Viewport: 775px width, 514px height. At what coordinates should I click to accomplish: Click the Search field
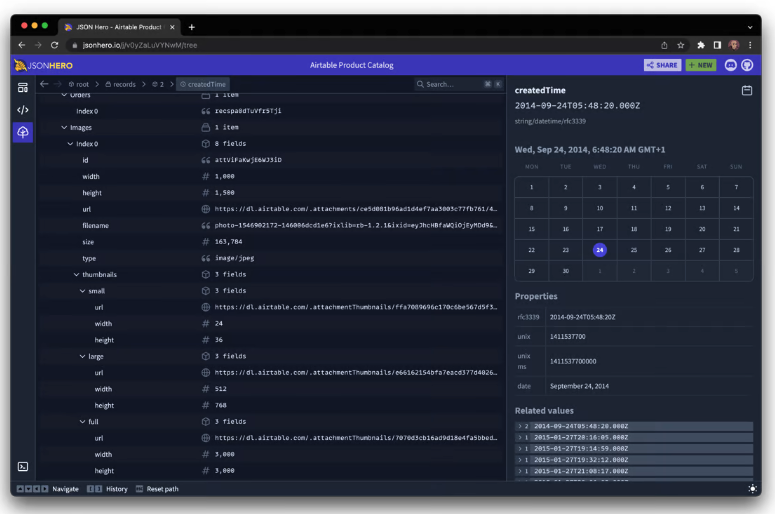tap(459, 85)
